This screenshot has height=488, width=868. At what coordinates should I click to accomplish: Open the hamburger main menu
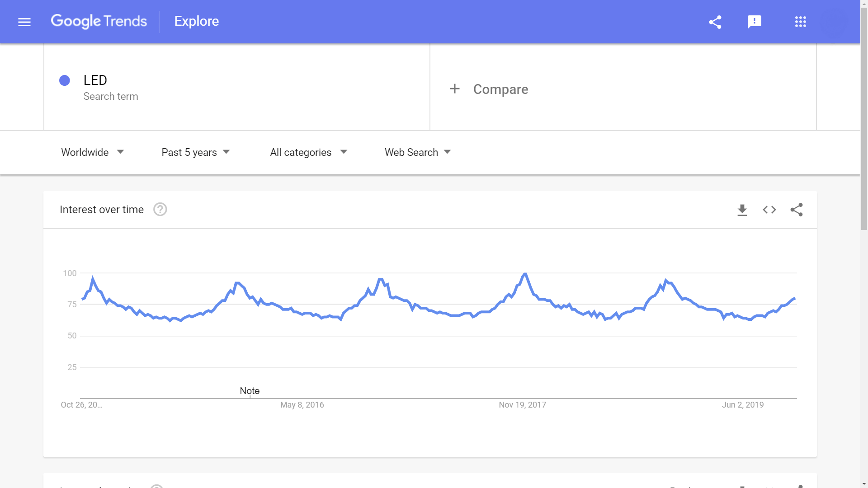(24, 22)
